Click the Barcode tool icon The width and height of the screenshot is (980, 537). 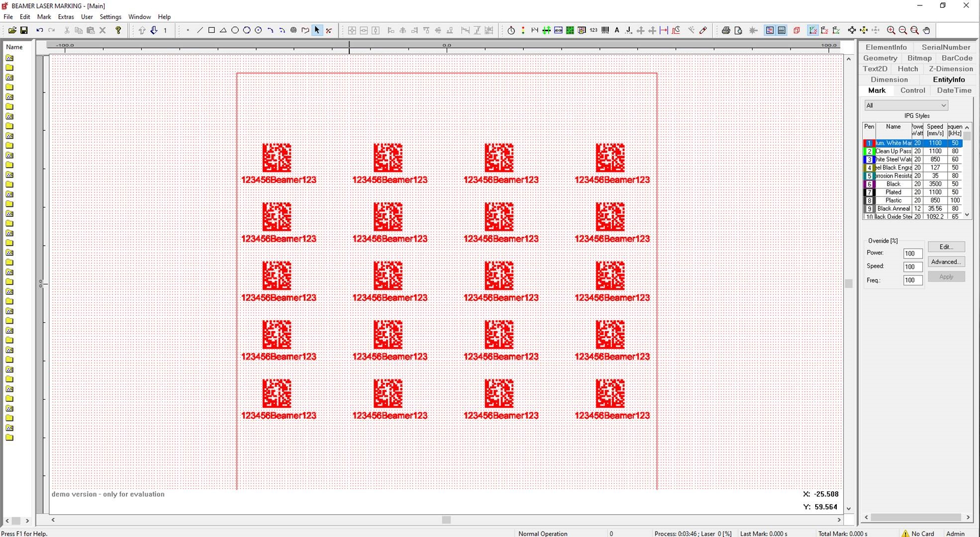(605, 30)
